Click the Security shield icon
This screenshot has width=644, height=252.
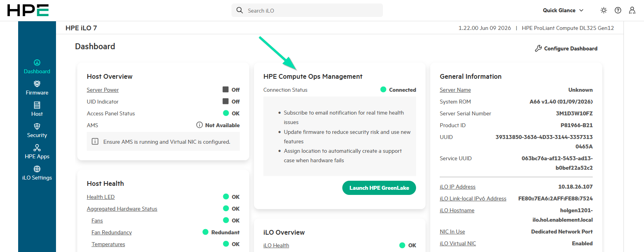(x=37, y=126)
